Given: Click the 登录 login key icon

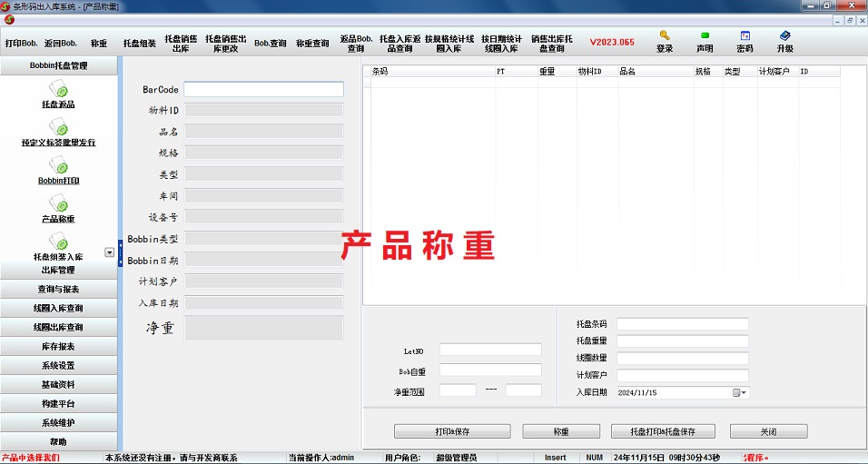Looking at the screenshot, I should (665, 36).
